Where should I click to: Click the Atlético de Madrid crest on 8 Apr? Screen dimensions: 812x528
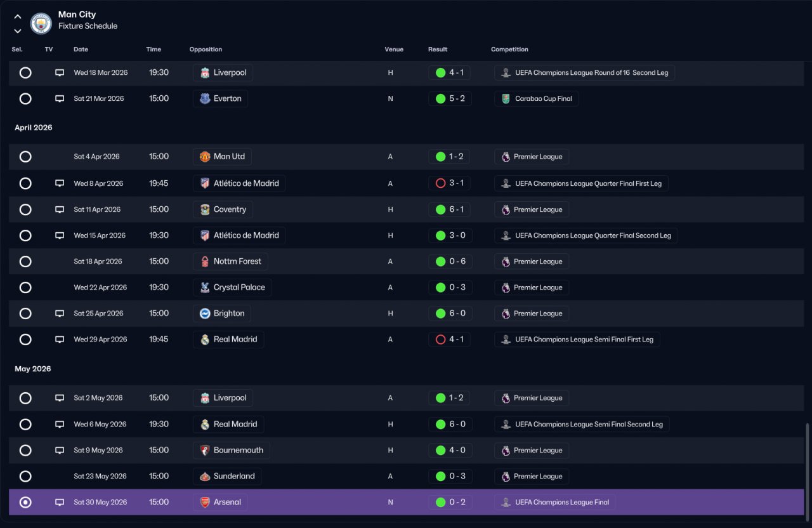coord(205,183)
